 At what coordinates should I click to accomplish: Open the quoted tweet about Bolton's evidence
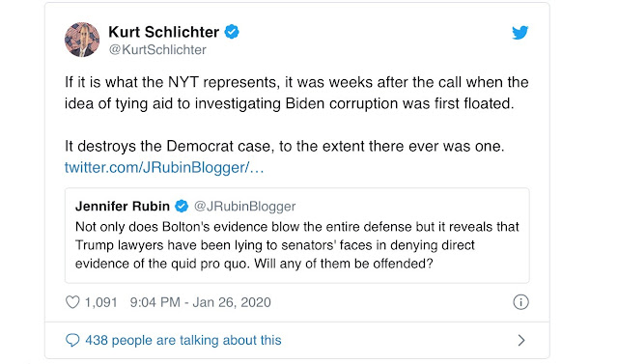click(297, 236)
